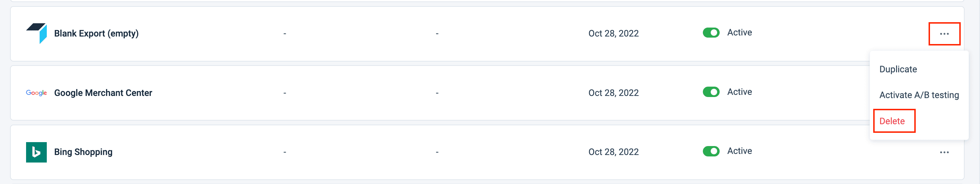Image resolution: width=980 pixels, height=184 pixels.
Task: Turn off the Google Merchant Center toggle
Action: pyautogui.click(x=711, y=92)
